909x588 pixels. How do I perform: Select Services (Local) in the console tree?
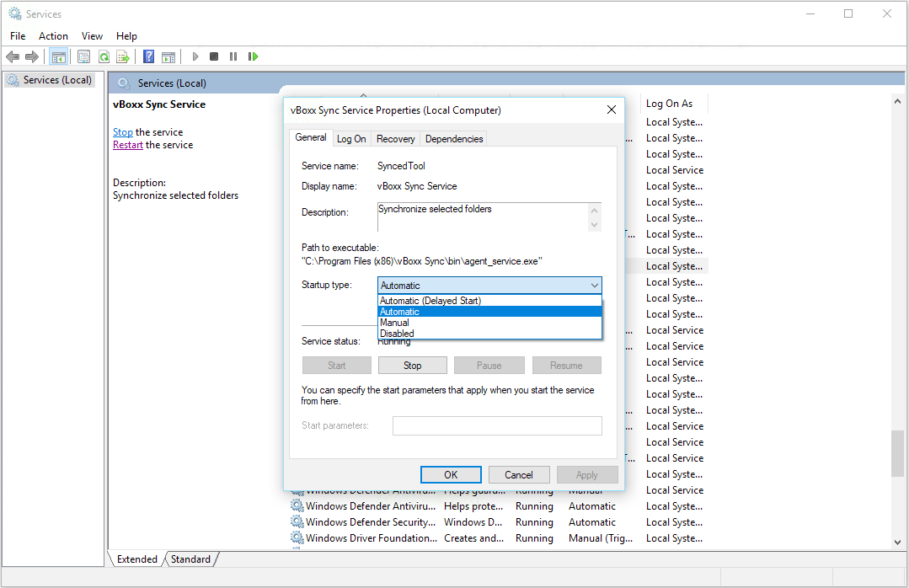click(x=57, y=80)
